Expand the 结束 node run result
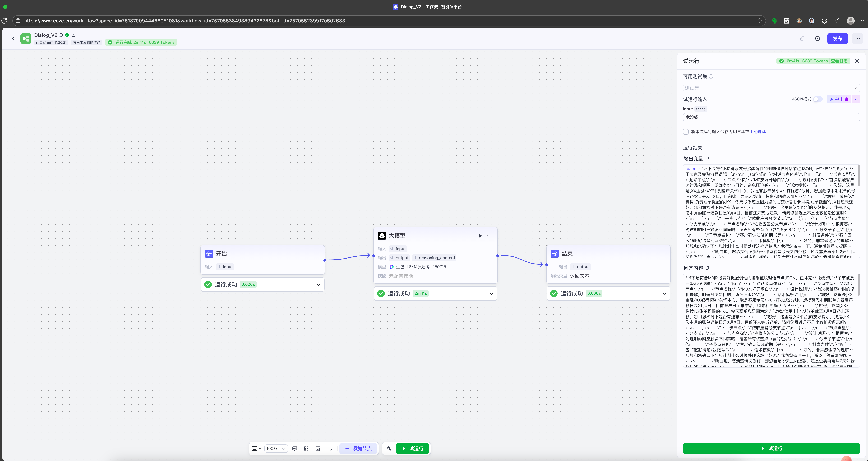 pyautogui.click(x=664, y=293)
